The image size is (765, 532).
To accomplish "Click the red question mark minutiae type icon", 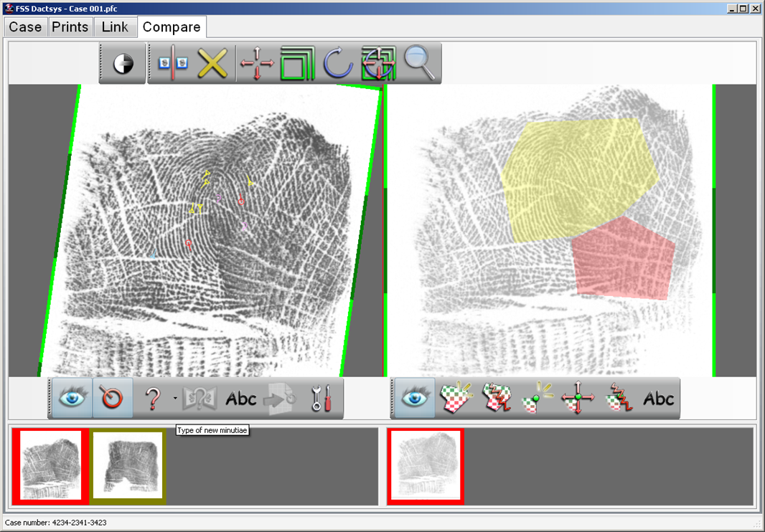I will point(153,399).
